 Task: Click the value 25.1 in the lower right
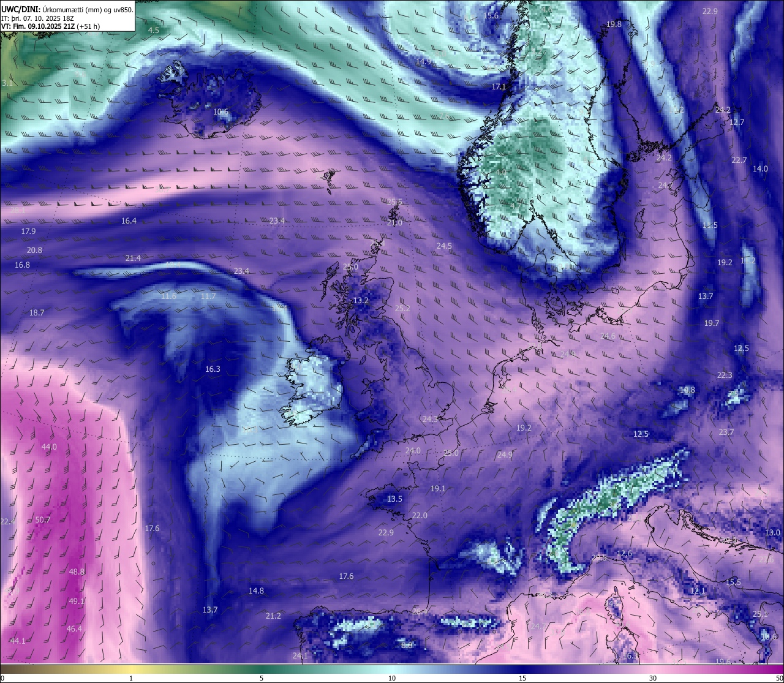click(760, 614)
